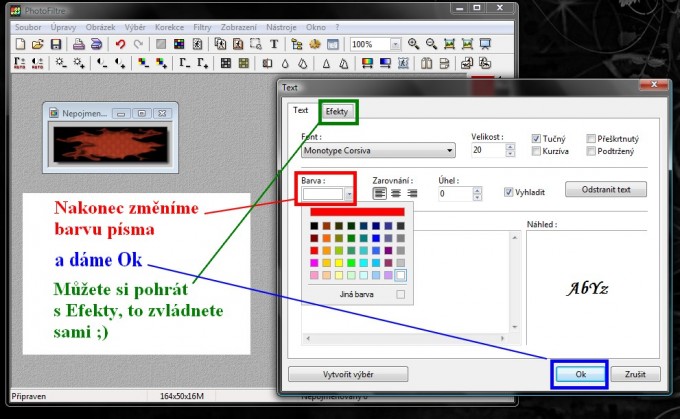This screenshot has height=419, width=680.
Task: Switch to the Efekty tab
Action: click(337, 111)
